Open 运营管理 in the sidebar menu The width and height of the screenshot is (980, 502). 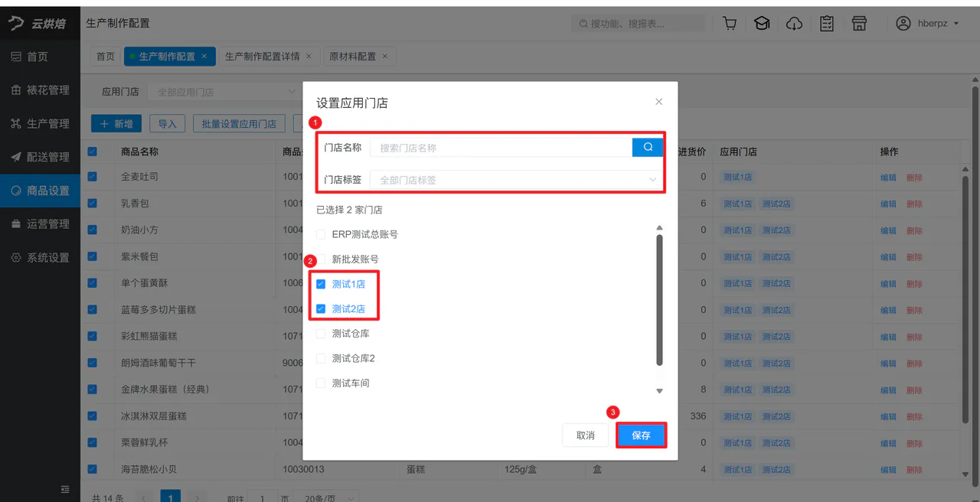(40, 224)
